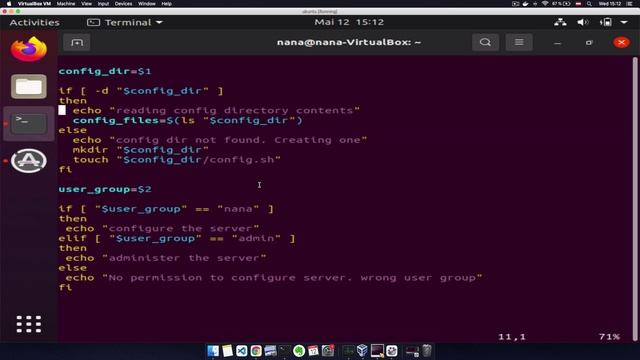Click the line config_dir=$1
The width and height of the screenshot is (640, 360).
click(x=105, y=71)
